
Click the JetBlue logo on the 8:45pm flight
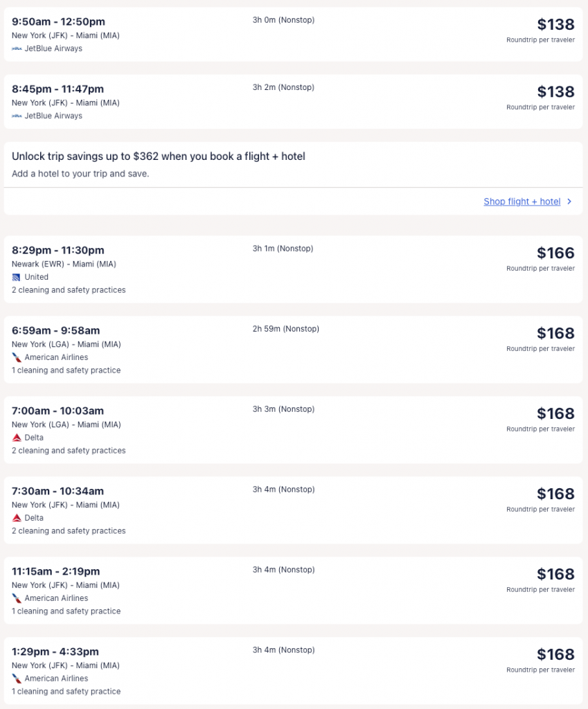pyautogui.click(x=15, y=116)
